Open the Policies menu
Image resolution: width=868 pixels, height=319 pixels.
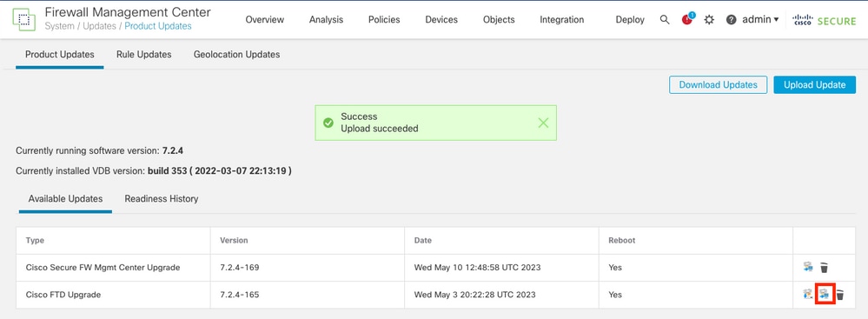pos(384,19)
